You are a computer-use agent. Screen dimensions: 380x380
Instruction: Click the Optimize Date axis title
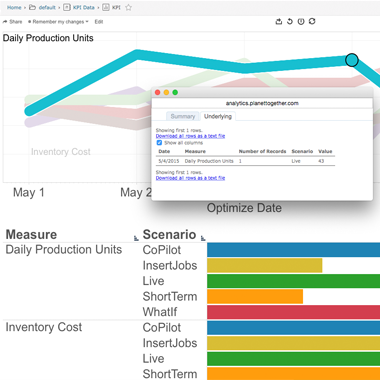pyautogui.click(x=244, y=208)
